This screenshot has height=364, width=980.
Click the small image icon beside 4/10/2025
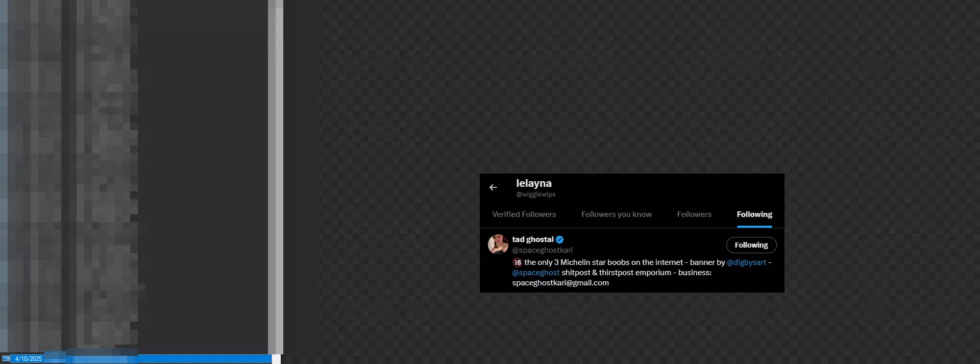[x=6, y=358]
